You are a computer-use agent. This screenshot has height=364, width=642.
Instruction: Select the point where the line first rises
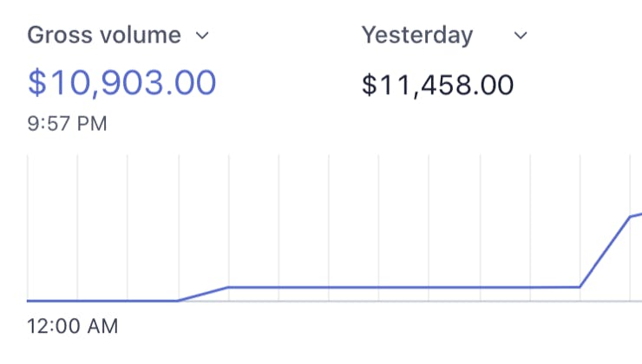[x=178, y=301]
